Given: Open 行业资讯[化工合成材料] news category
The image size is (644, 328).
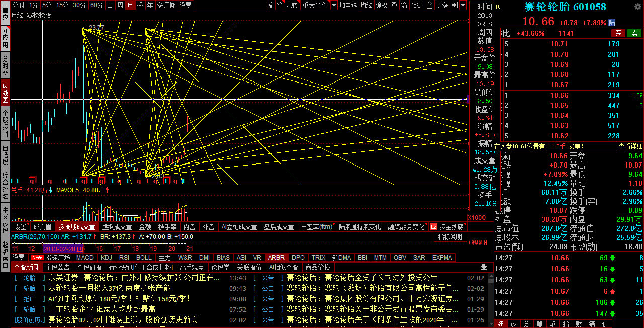Looking at the screenshot, I should (x=141, y=267).
